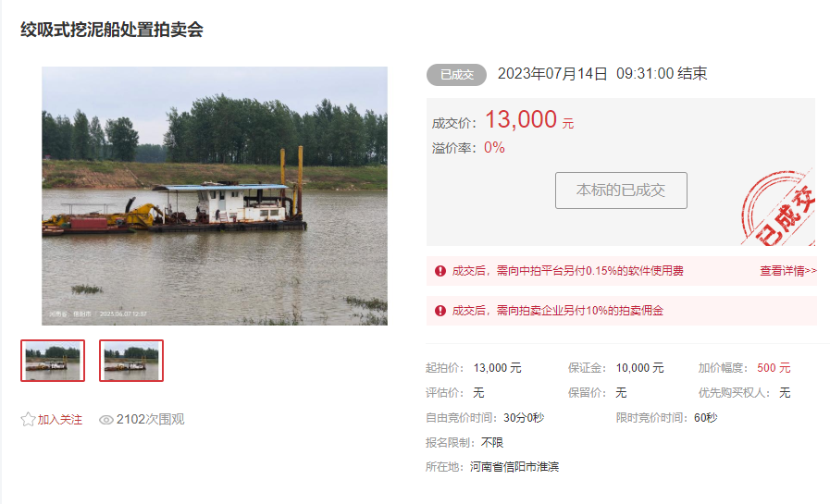Screen dimensions: 830x504
Task: Click 加入关注 to follow this item
Action: (x=60, y=420)
